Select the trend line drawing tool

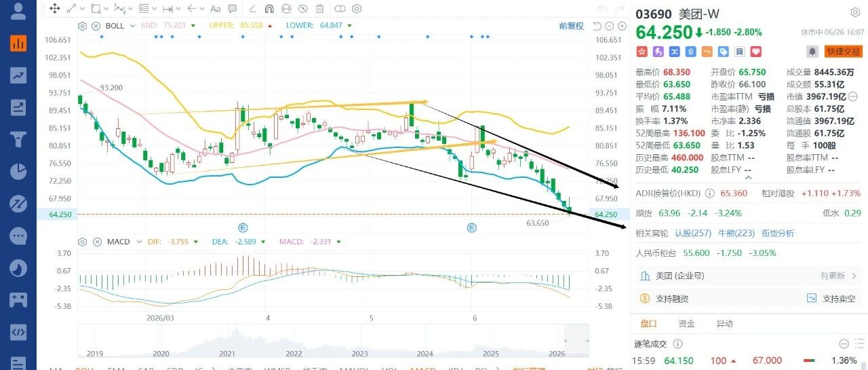[73, 9]
